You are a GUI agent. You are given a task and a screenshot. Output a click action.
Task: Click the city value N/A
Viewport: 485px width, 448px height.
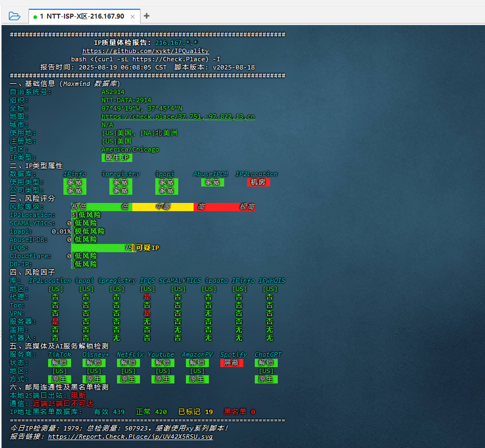107,125
